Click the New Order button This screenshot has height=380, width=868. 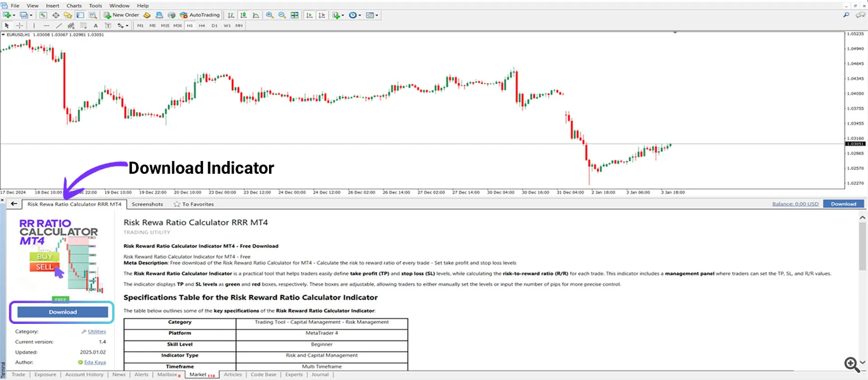[x=122, y=14]
